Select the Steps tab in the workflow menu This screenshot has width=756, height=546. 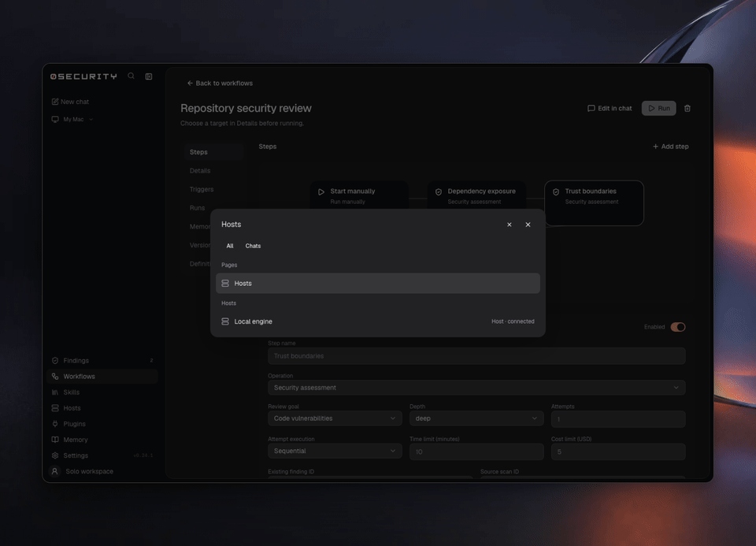pos(213,152)
